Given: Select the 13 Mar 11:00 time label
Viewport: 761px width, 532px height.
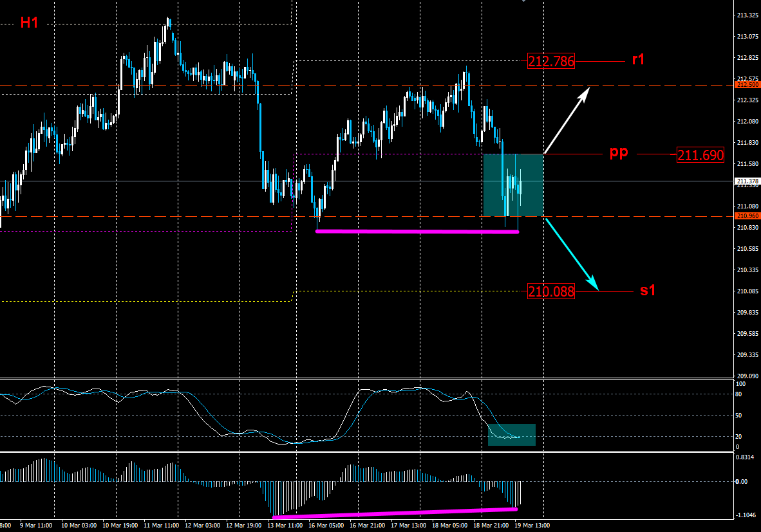Looking at the screenshot, I should [285, 525].
